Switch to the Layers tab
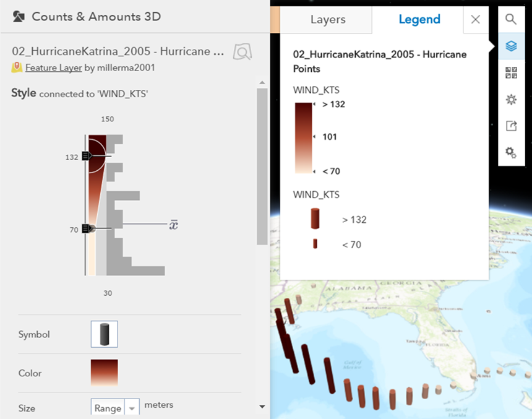Viewport: 532px width, 419px height. pos(327,20)
